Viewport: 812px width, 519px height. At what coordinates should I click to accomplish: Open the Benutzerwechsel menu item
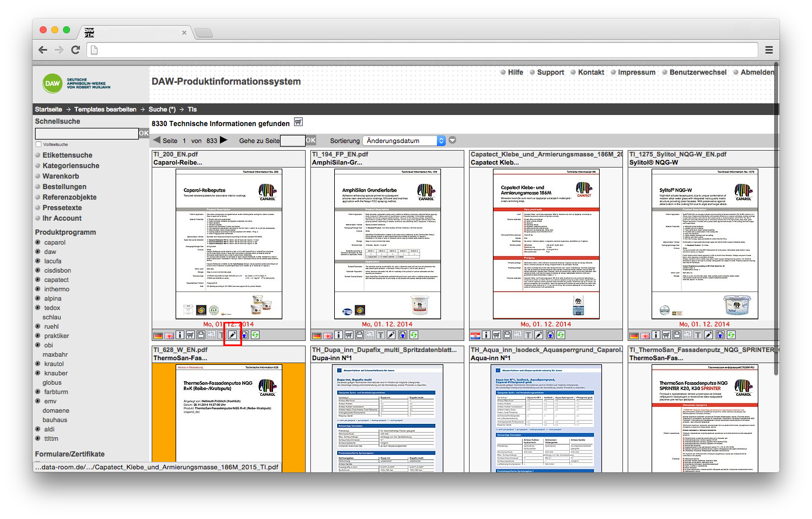pyautogui.click(x=698, y=72)
